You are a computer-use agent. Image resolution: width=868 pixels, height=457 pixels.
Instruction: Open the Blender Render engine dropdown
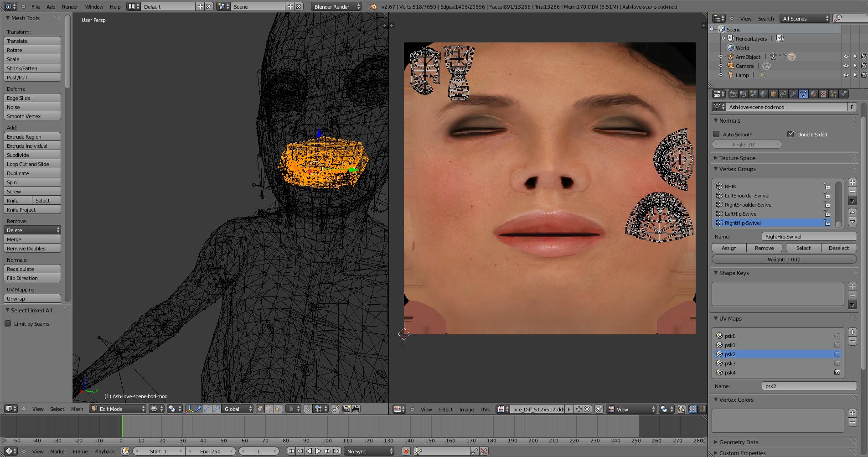tap(336, 6)
